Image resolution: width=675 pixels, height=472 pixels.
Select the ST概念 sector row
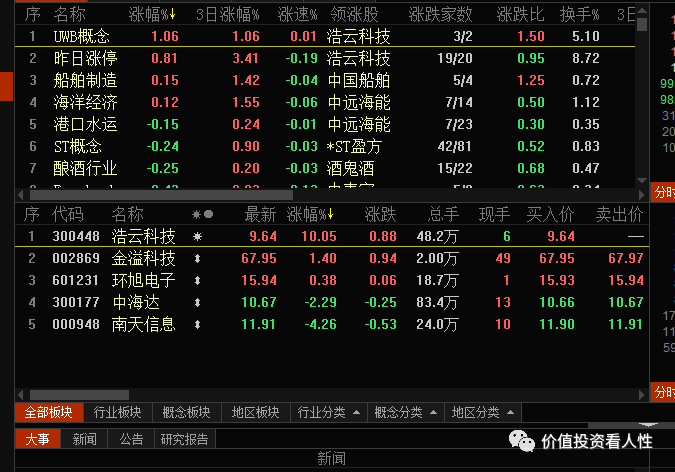(x=325, y=146)
